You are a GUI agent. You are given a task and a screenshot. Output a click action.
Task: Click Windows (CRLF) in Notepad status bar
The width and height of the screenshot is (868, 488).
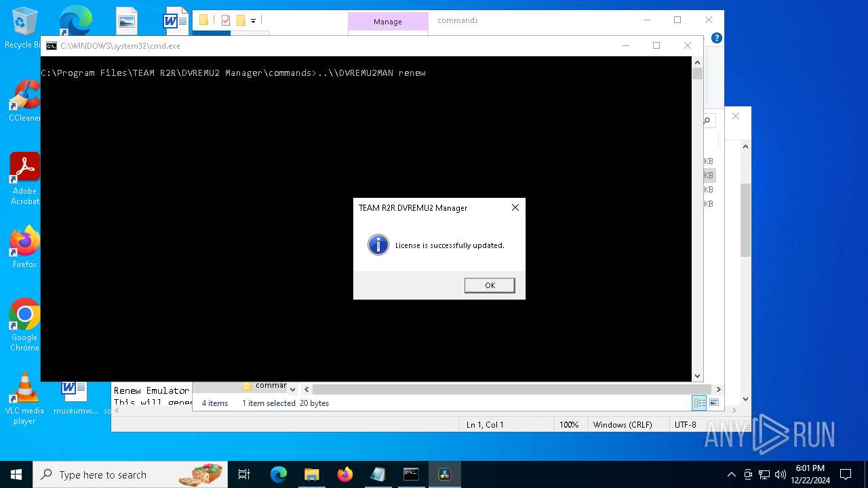623,425
